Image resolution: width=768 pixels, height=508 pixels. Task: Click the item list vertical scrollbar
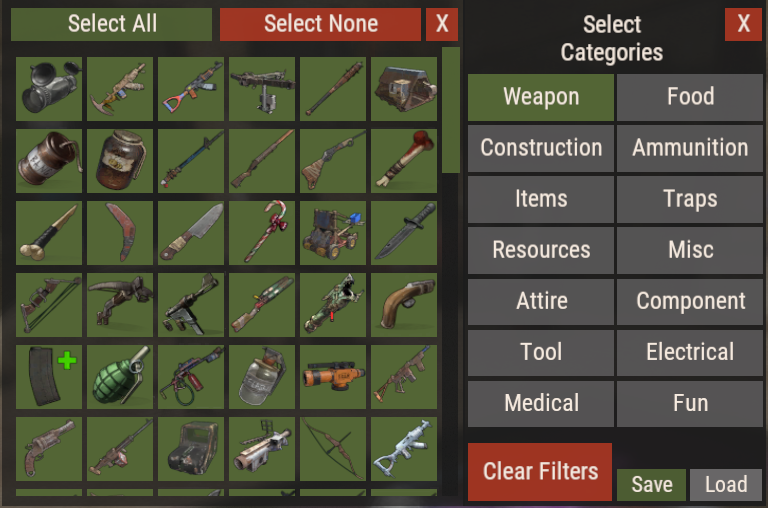tap(451, 271)
